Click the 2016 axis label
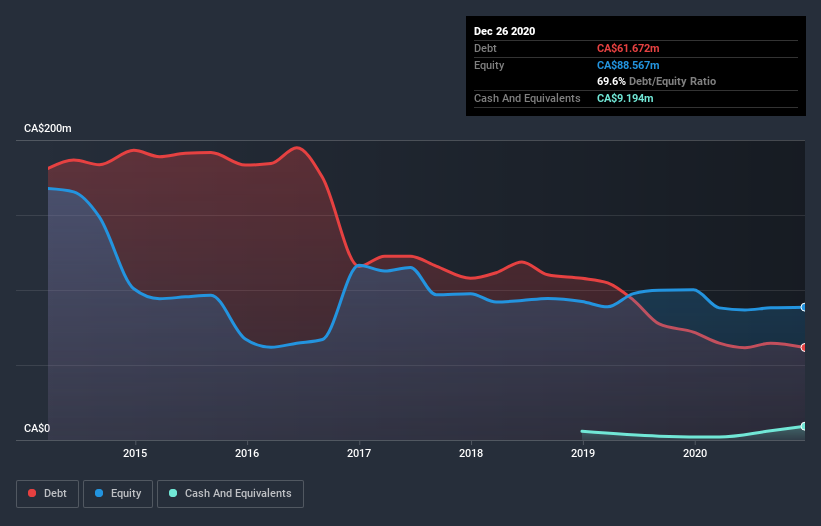The image size is (821, 526). click(247, 453)
